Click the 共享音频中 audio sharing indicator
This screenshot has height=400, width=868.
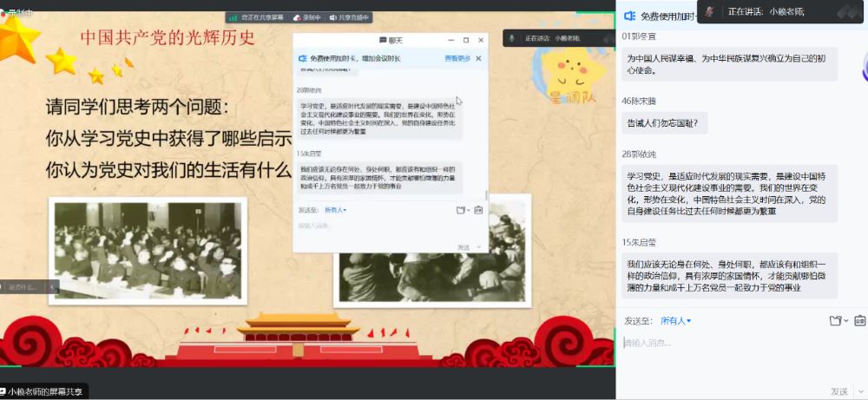click(x=348, y=17)
